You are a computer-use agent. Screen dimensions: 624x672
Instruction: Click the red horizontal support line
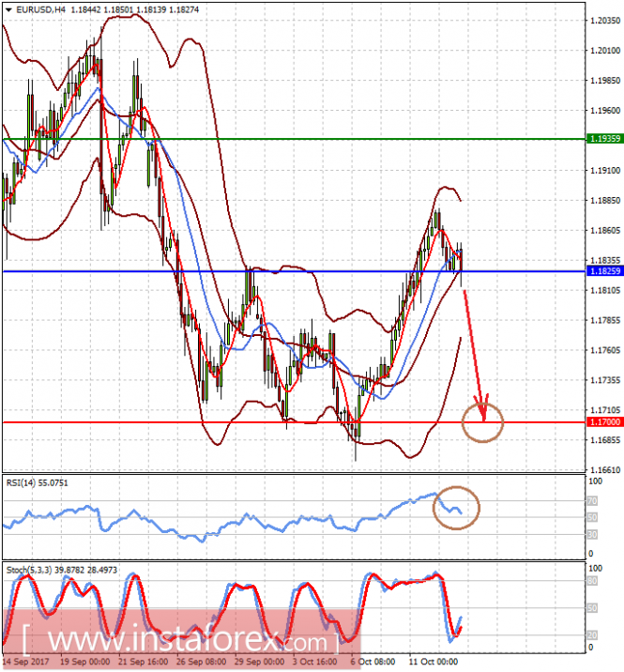coord(294,422)
